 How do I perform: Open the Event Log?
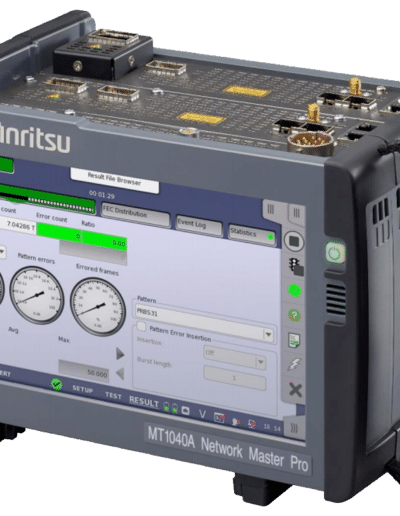pyautogui.click(x=199, y=226)
